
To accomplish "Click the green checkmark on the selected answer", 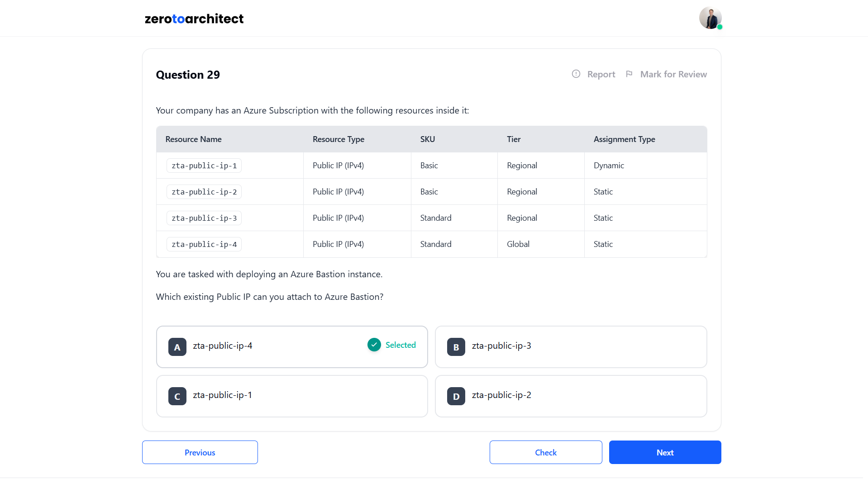I will coord(374,345).
